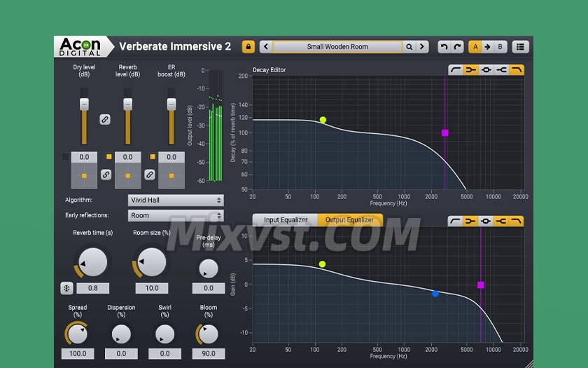588x368 pixels.
Task: Click the Reverb level fader handle
Action: pos(128,104)
